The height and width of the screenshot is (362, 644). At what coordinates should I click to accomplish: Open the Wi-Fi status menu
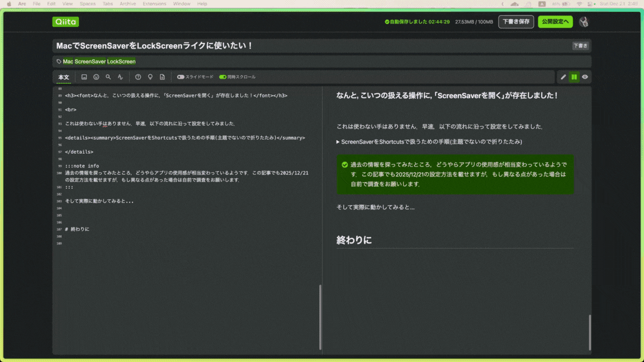[579, 4]
